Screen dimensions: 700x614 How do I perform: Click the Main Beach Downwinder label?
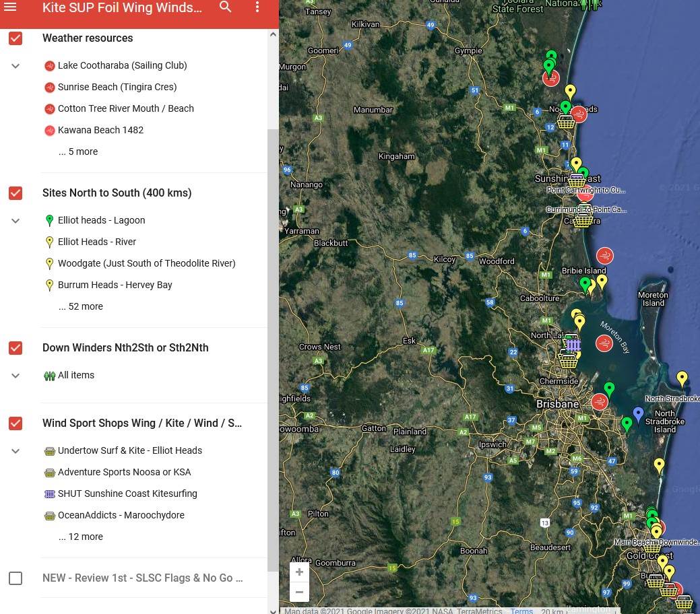[656, 542]
